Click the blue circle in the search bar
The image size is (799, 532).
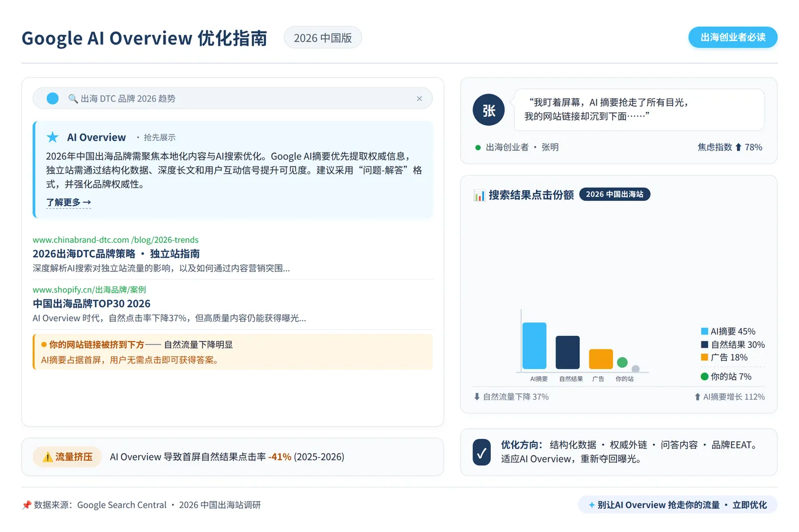[53, 99]
